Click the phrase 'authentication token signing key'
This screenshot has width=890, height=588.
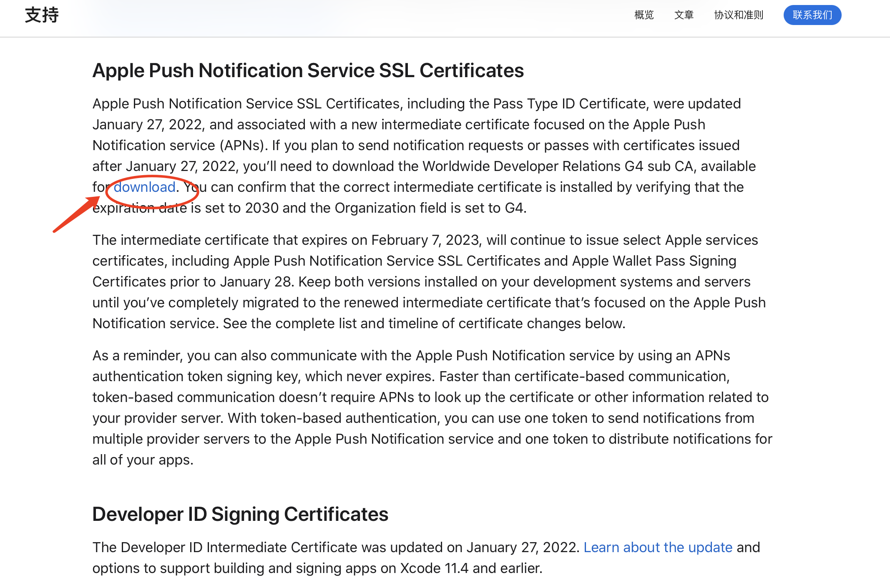pyautogui.click(x=196, y=376)
